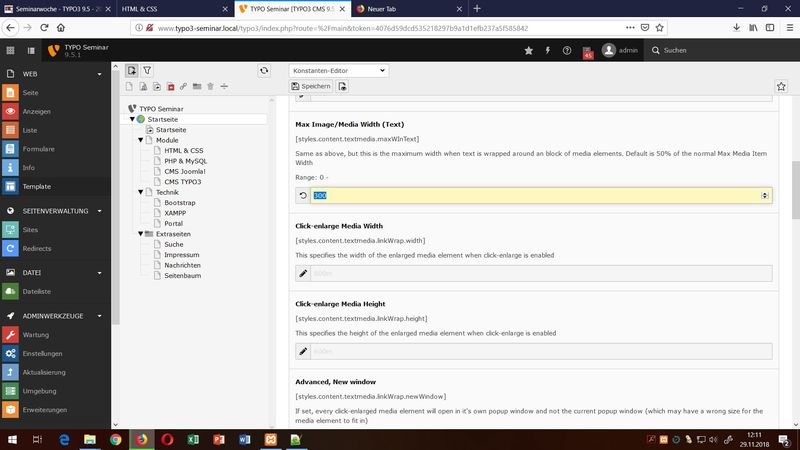Reset Max Image/Media Width to default
The width and height of the screenshot is (800, 450).
pos(304,195)
